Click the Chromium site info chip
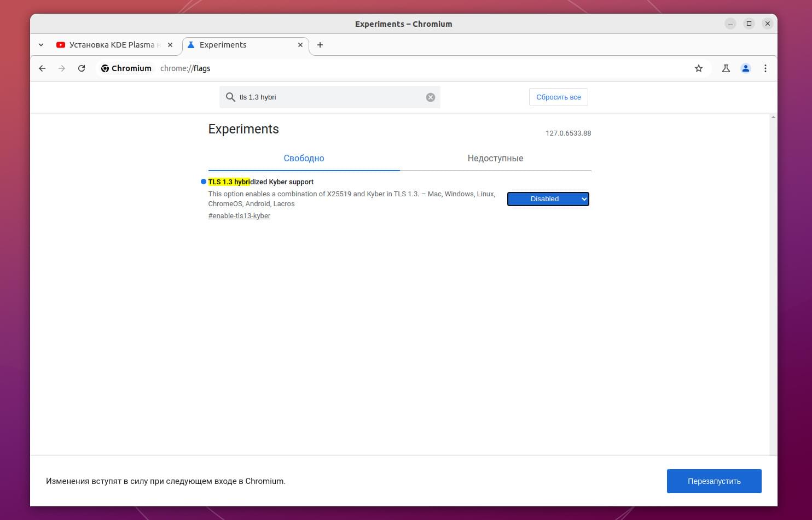Screen dimensions: 812x520 tap(126, 68)
